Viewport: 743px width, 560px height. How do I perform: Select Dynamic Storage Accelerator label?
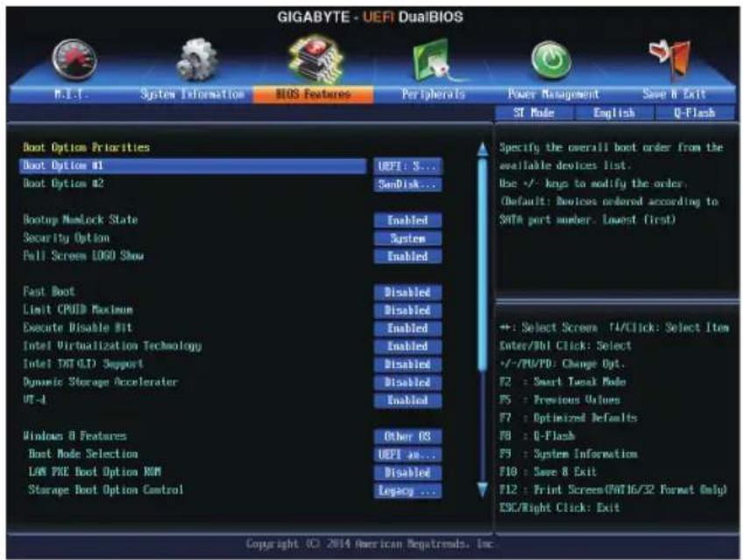point(100,382)
